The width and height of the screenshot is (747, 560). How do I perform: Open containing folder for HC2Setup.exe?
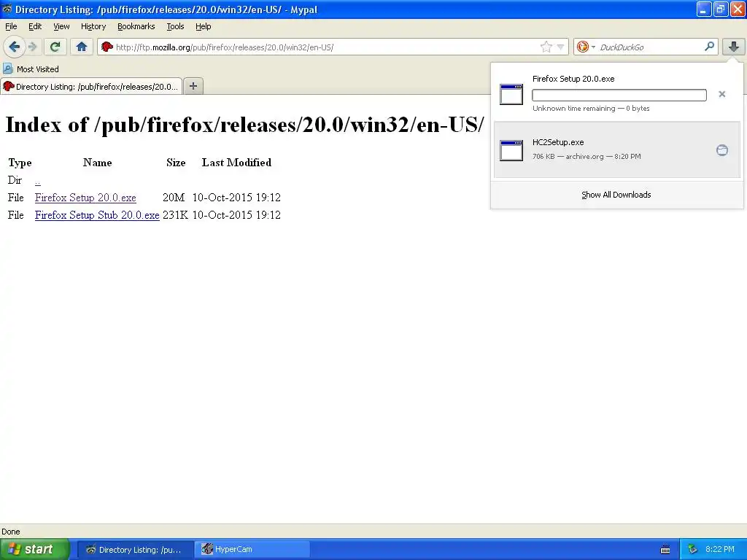coord(721,150)
